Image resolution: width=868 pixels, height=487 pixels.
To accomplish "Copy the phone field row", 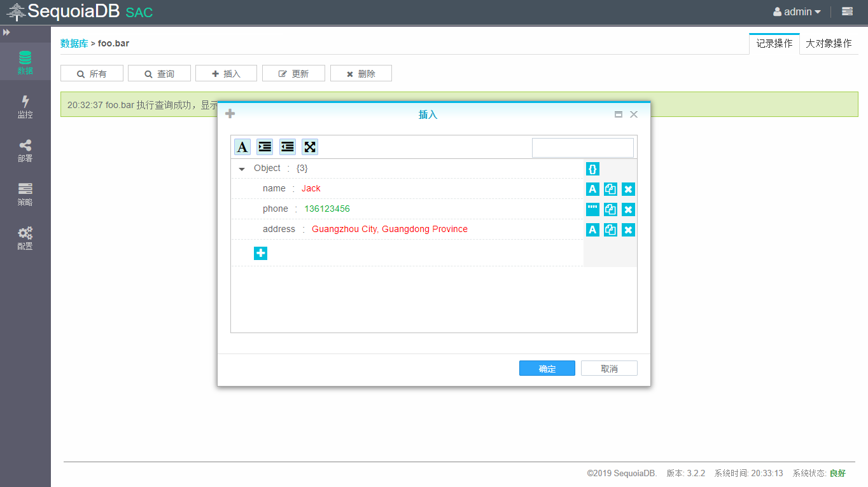I will 610,209.
